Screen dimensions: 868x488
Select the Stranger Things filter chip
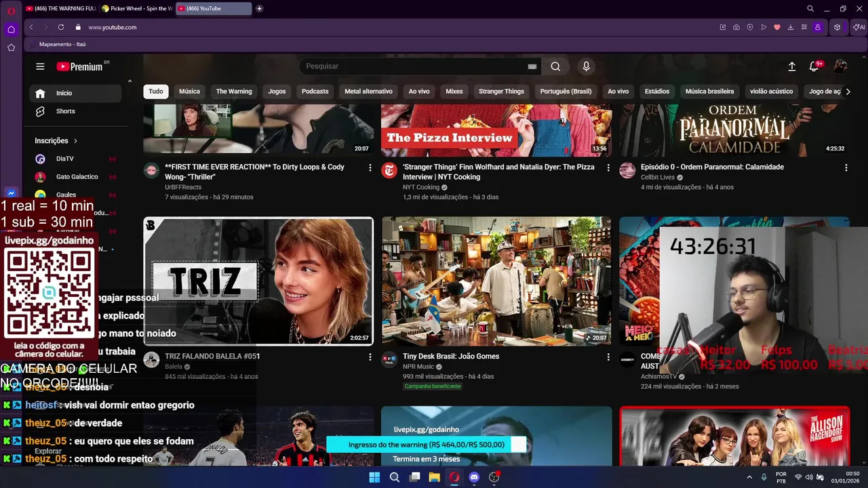coord(501,91)
